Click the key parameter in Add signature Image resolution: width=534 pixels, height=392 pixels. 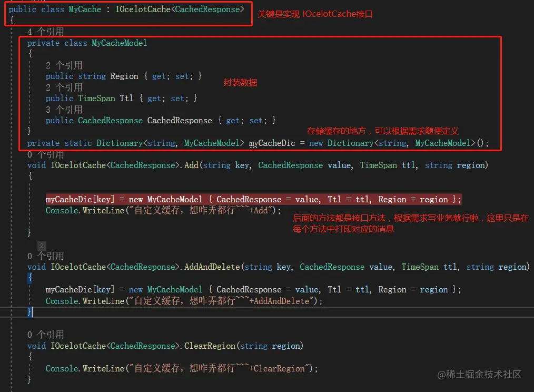[242, 165]
